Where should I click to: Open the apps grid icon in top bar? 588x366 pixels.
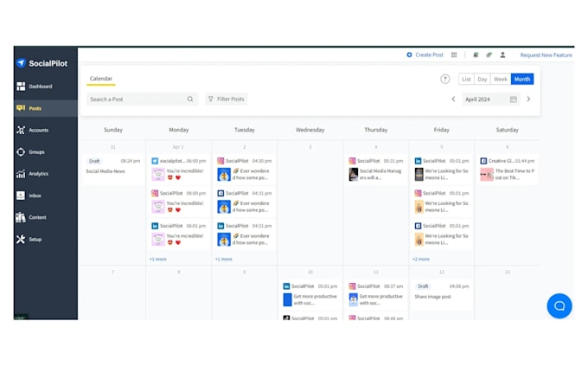pos(454,55)
